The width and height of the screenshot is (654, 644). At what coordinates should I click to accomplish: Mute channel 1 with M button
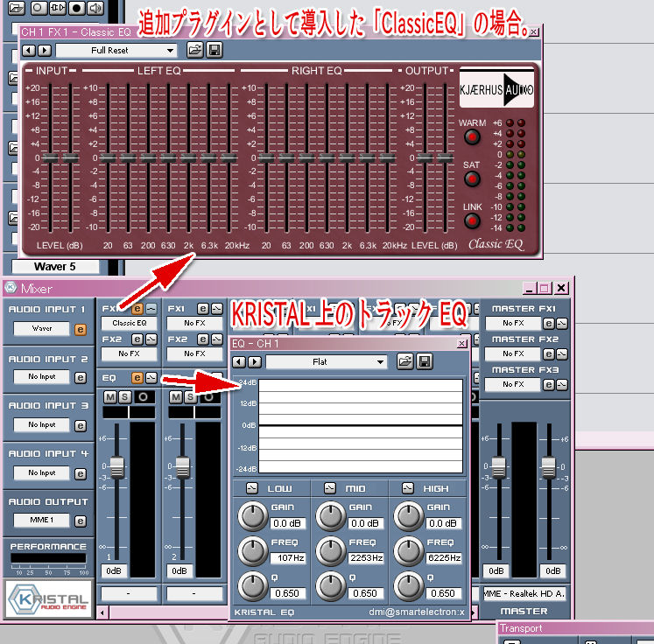coord(110,397)
